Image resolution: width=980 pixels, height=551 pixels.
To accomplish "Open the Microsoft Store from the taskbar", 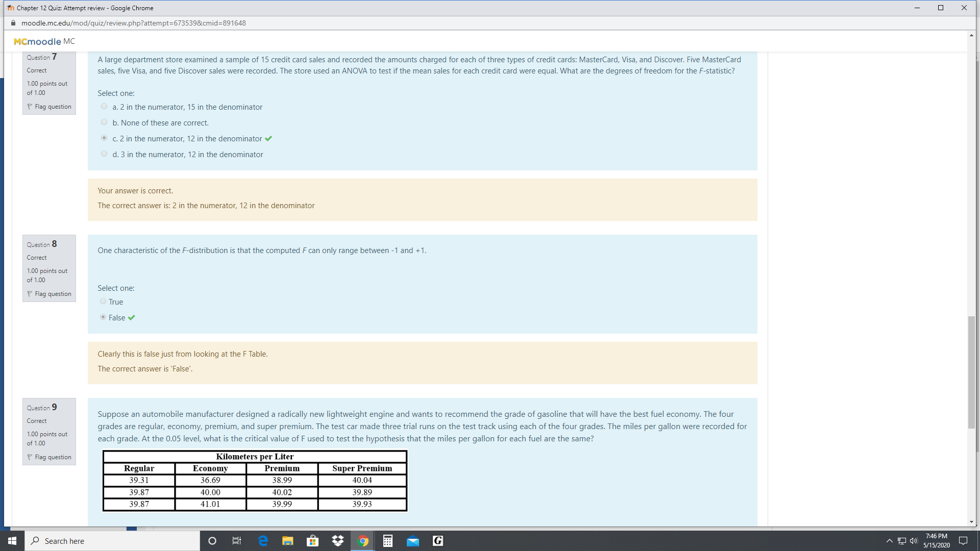I will tap(312, 540).
